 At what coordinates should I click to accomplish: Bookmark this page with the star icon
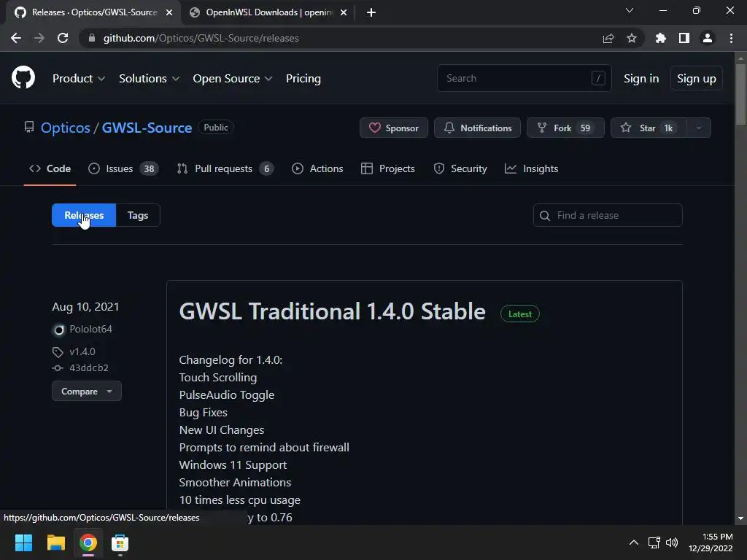[x=632, y=38]
